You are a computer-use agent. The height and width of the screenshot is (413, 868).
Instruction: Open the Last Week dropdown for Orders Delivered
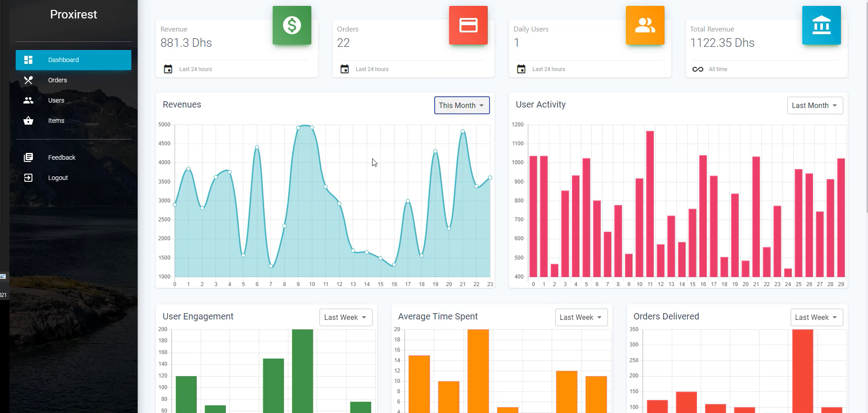pos(816,317)
